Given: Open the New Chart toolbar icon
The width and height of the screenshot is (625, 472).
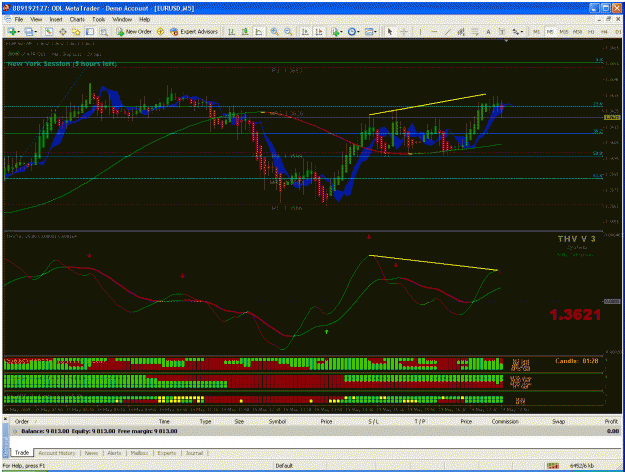Looking at the screenshot, I should [12, 31].
